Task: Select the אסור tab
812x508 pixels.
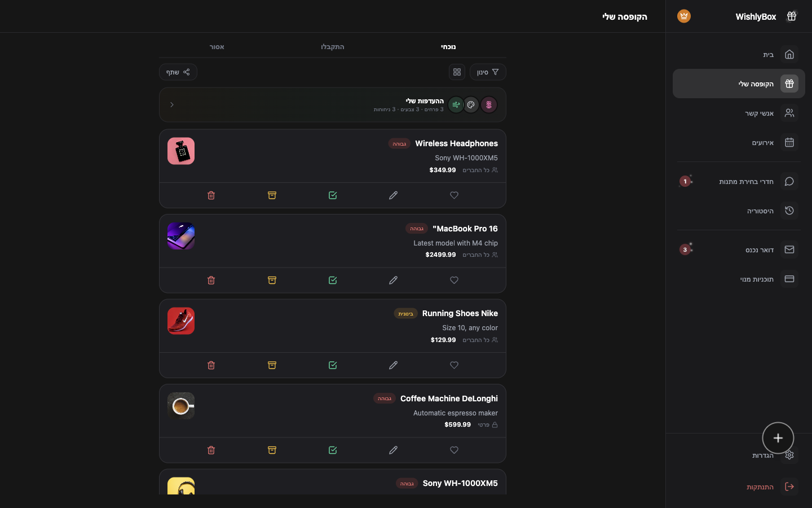Action: (217, 47)
